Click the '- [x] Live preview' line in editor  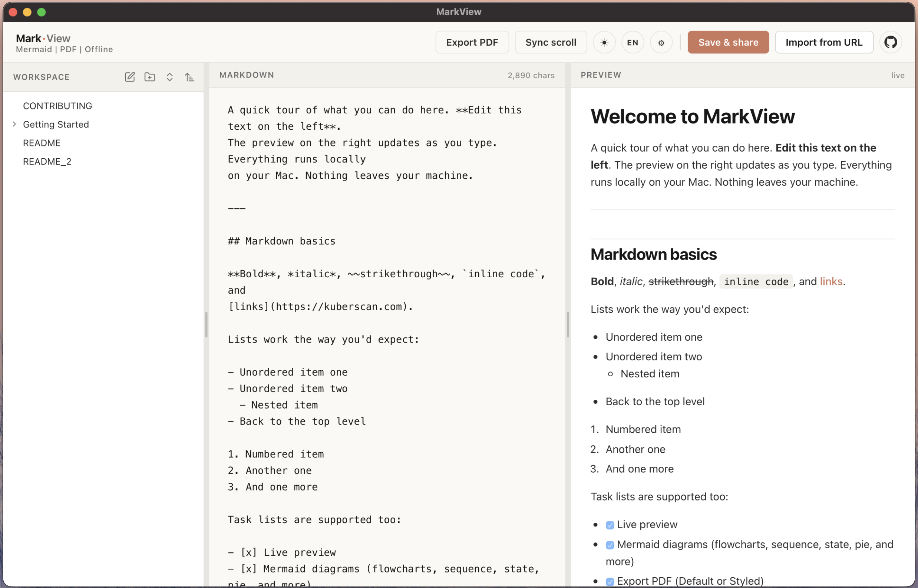282,552
